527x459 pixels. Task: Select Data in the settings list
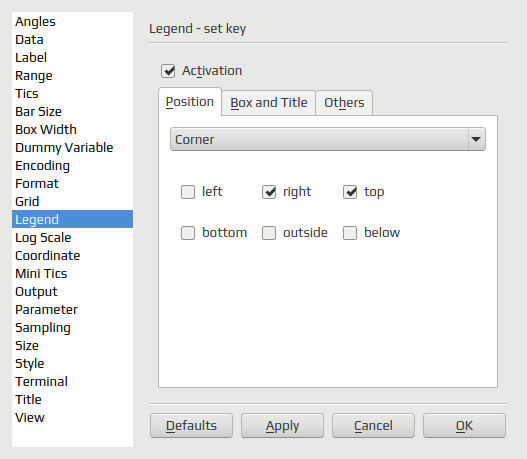(72, 40)
